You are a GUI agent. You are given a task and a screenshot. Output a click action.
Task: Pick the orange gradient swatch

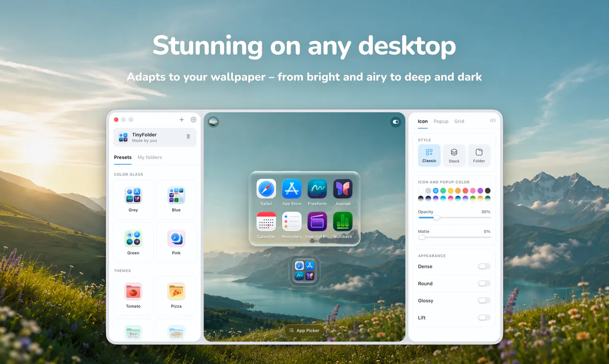(480, 198)
